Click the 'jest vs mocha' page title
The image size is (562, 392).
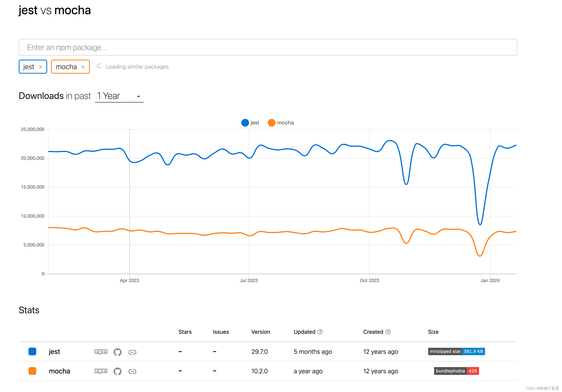[x=55, y=10]
